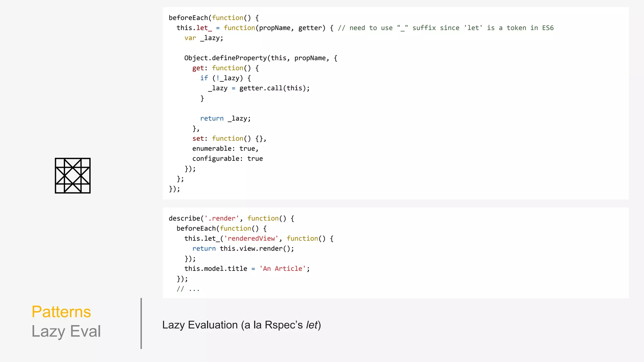Click the italic 'let' word in caption

pyautogui.click(x=312, y=325)
